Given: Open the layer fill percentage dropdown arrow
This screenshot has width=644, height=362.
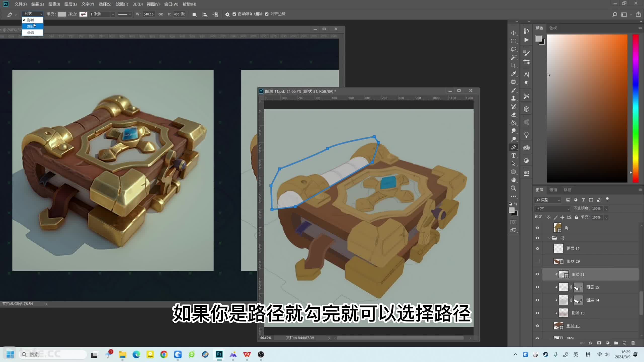Looking at the screenshot, I should pos(606,217).
